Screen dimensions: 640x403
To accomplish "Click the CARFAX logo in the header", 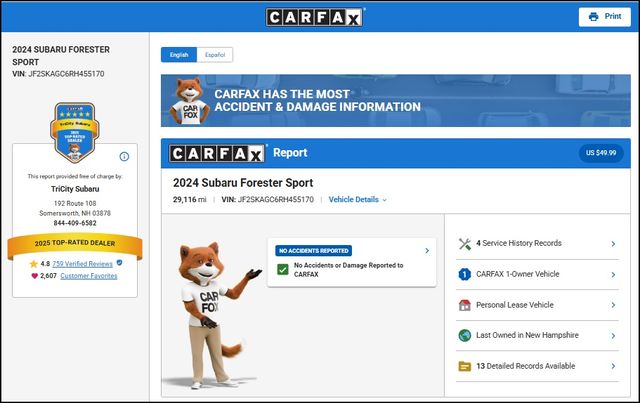I will pos(314,17).
